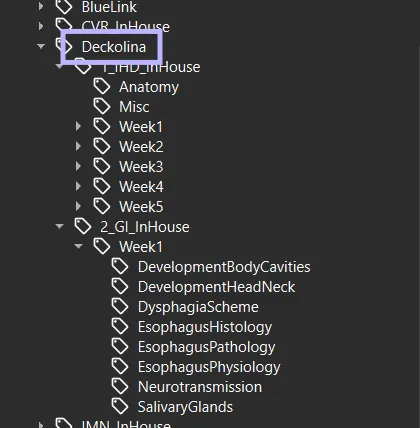Click the tag icon next to 2_GI_InHouse
Screen dimensions: 420x428
point(83,226)
